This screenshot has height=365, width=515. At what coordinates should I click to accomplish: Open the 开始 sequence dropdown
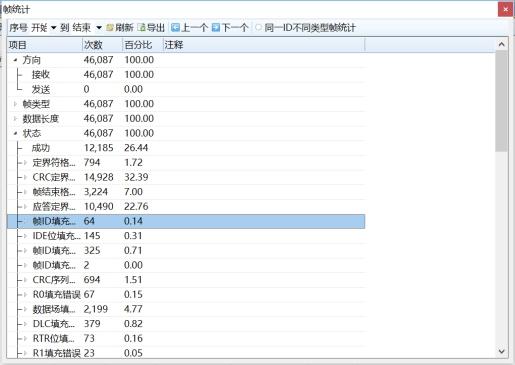[53, 28]
